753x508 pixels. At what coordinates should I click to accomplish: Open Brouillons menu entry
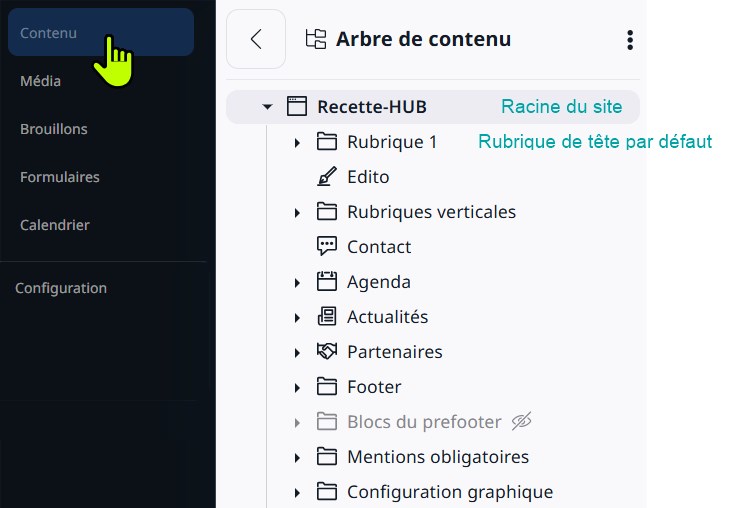pos(54,129)
